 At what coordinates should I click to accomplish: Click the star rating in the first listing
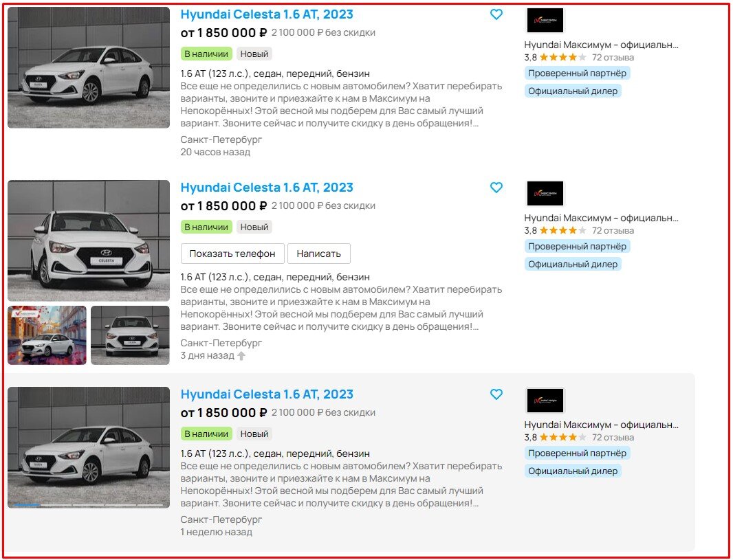coord(562,58)
